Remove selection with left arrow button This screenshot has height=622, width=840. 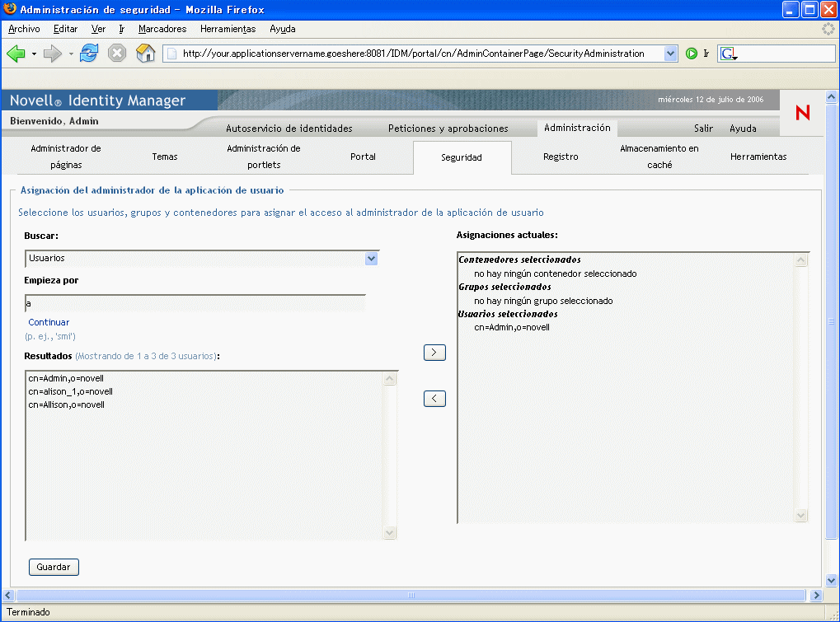[x=434, y=398]
